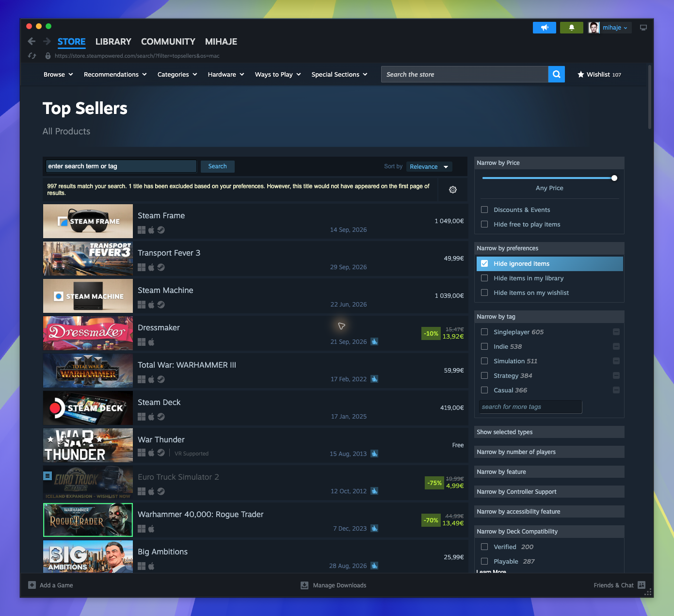Exclude the Singleplayer tag with minus icon
The width and height of the screenshot is (674, 616).
pos(616,332)
